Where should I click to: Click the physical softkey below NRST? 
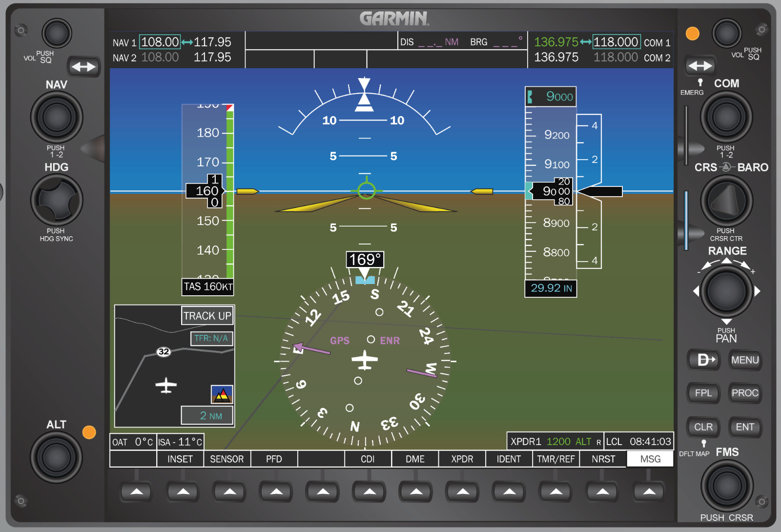pyautogui.click(x=603, y=491)
